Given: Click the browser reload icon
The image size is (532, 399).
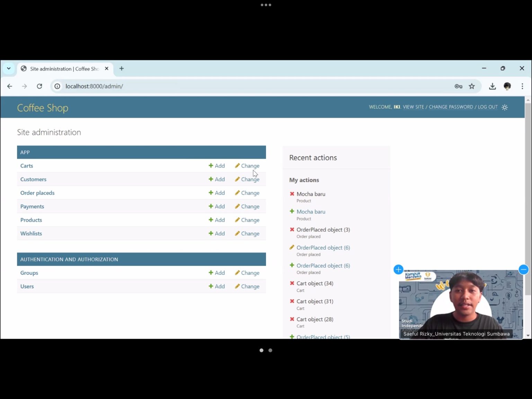Looking at the screenshot, I should coord(39,86).
